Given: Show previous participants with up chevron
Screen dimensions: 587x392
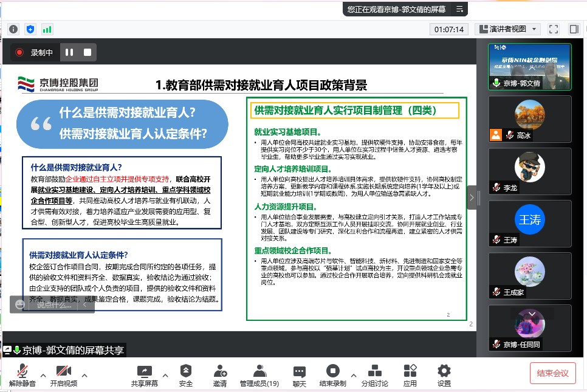Looking at the screenshot, I should 532,68.
